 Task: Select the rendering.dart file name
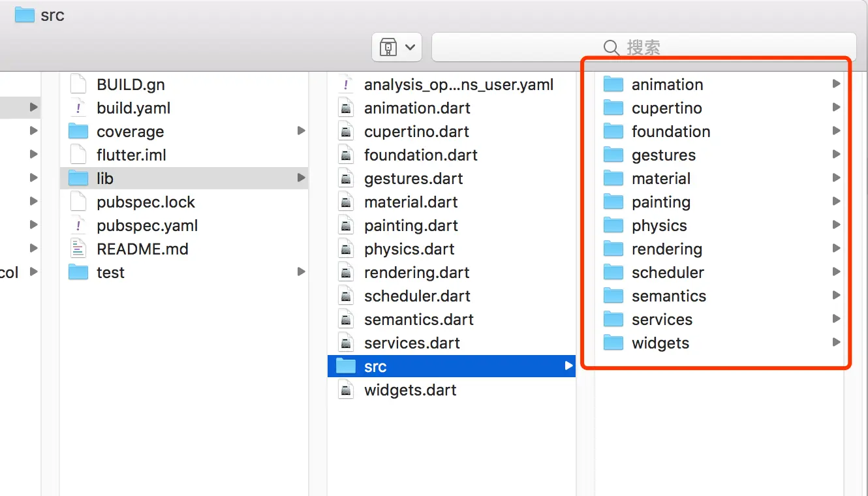tap(417, 273)
